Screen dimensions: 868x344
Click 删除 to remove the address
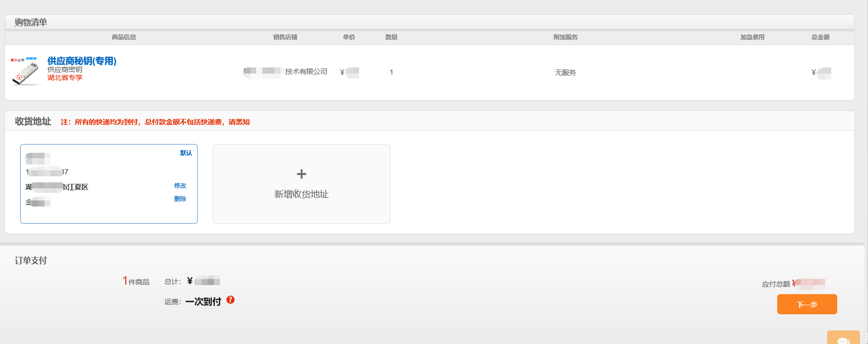(180, 199)
